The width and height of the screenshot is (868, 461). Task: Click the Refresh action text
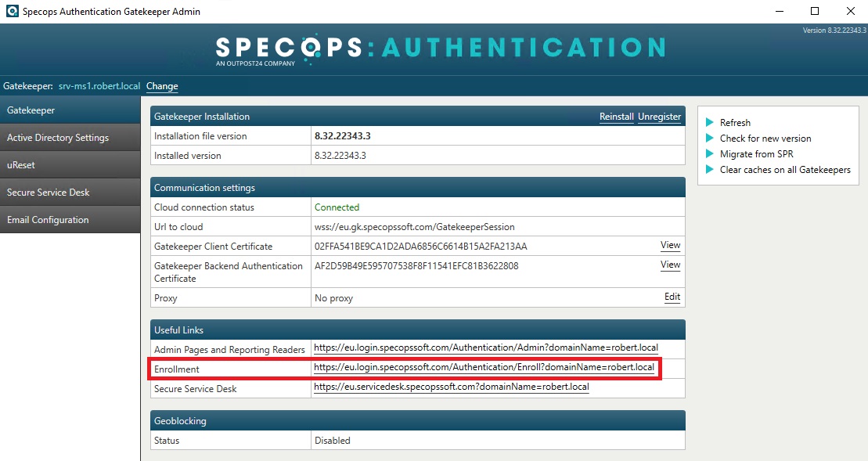coord(735,123)
